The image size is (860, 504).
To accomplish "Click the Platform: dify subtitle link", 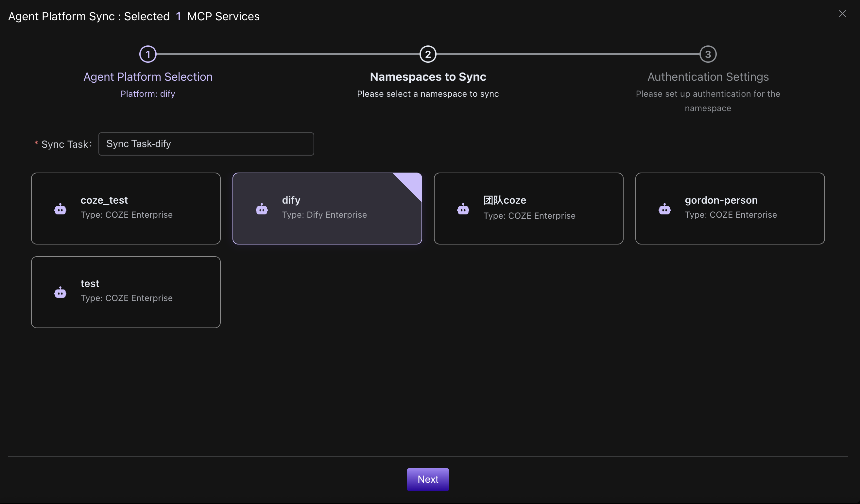I will (148, 94).
